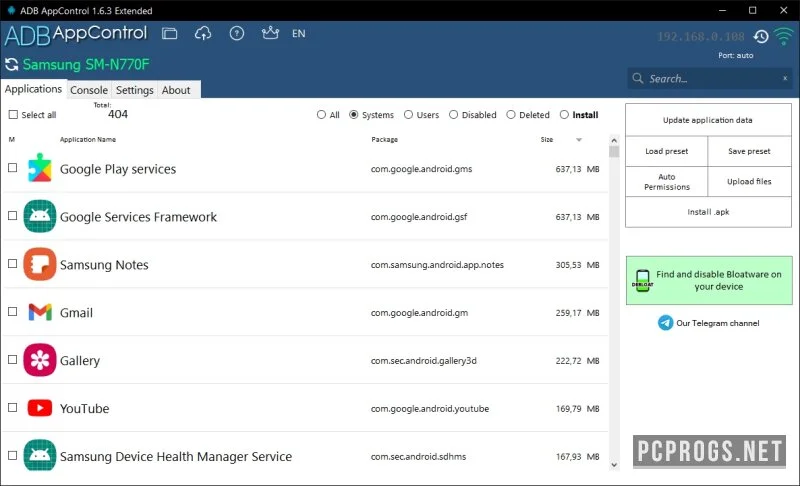This screenshot has height=486, width=800.
Task: Click the Google Services Framework app icon
Action: (x=40, y=216)
